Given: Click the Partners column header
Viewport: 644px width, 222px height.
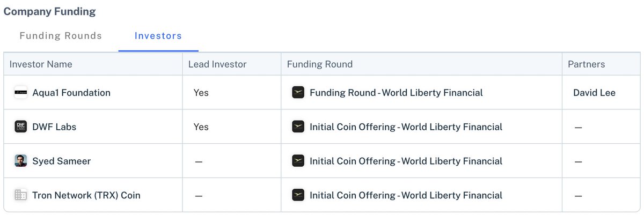Looking at the screenshot, I should tap(587, 64).
